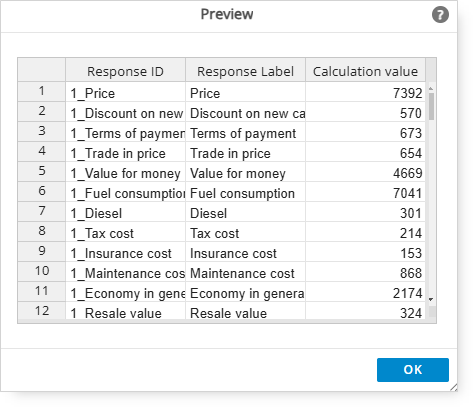Click the 1_Trade in price cell
Viewport: 473px width, 407px height.
coord(125,152)
